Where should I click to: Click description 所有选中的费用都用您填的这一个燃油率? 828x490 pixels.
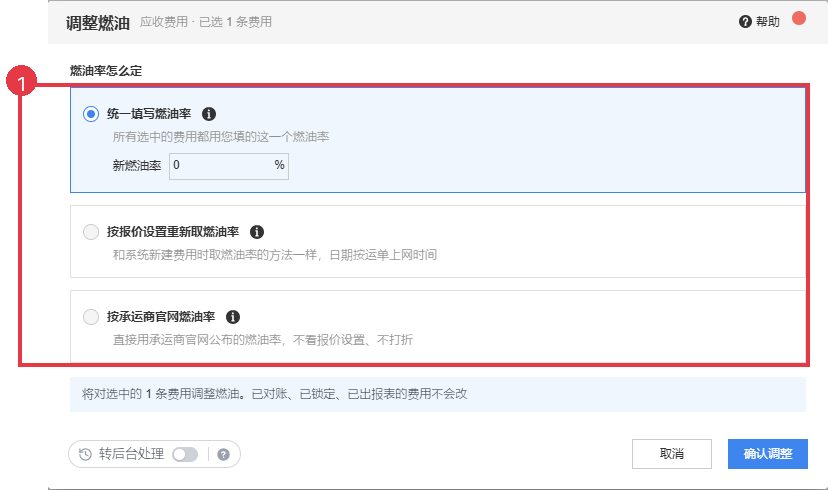(221, 137)
